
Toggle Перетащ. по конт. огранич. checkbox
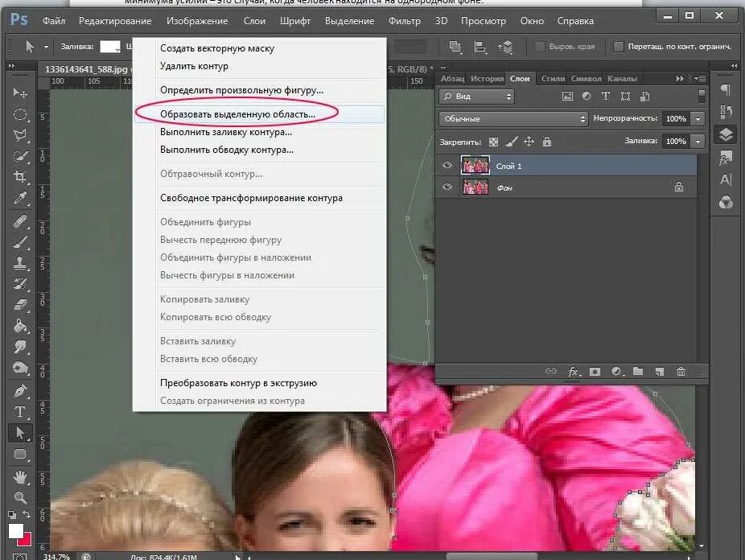click(618, 47)
